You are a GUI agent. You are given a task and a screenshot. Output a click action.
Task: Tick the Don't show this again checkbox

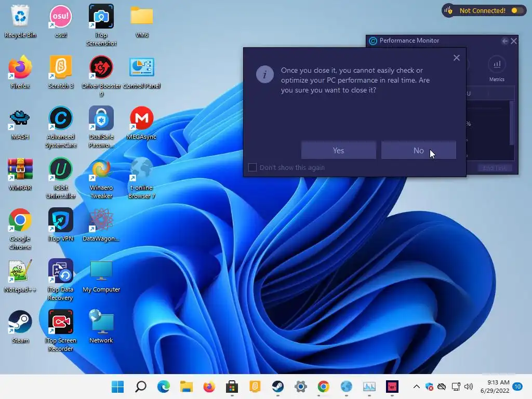pos(252,167)
